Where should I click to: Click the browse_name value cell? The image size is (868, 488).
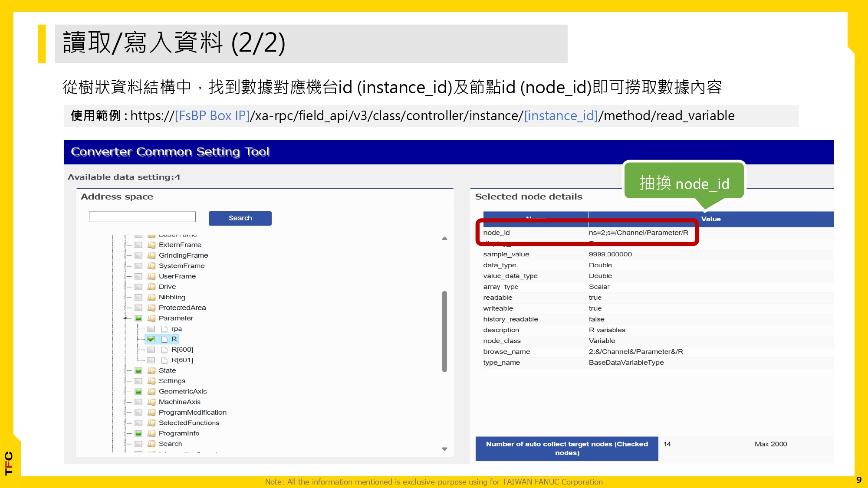tap(636, 352)
